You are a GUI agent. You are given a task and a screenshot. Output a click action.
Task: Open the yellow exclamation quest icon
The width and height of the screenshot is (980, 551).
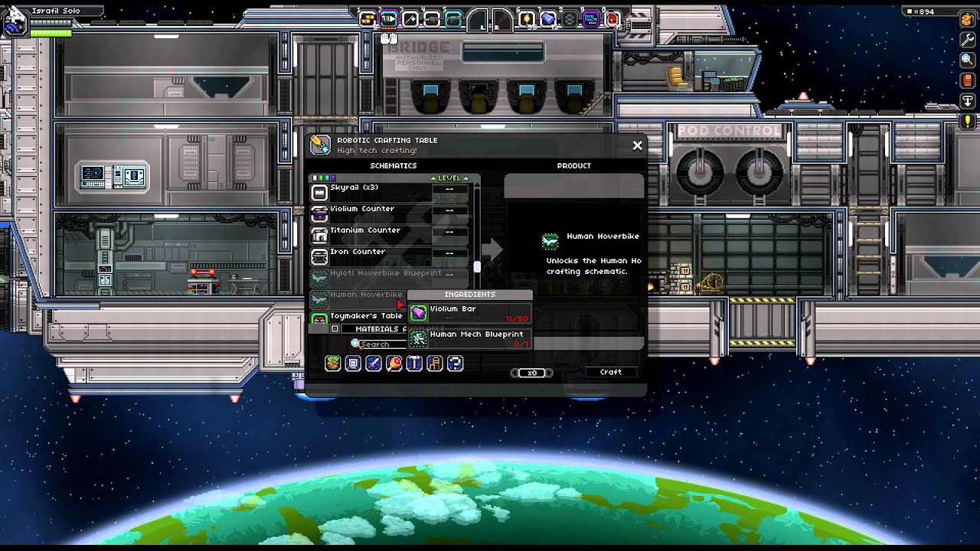coord(967,121)
